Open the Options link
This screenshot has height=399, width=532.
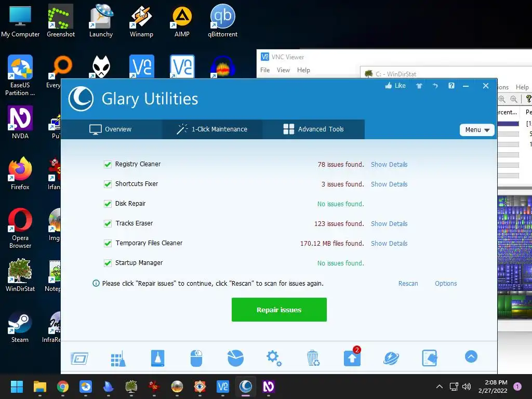(446, 283)
